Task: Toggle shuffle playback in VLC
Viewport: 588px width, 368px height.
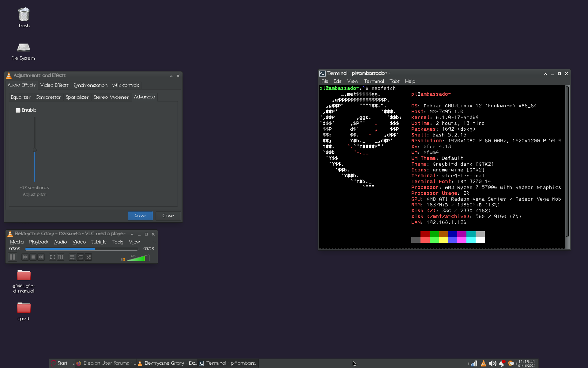Action: pos(89,257)
